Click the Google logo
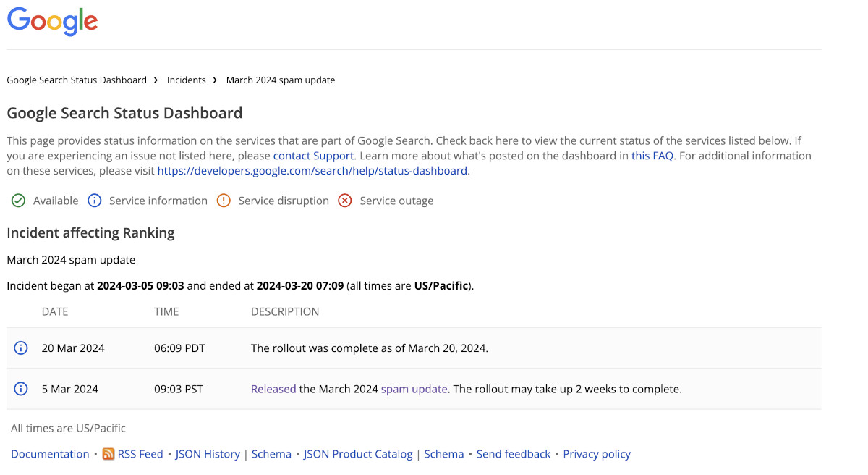 tap(51, 22)
